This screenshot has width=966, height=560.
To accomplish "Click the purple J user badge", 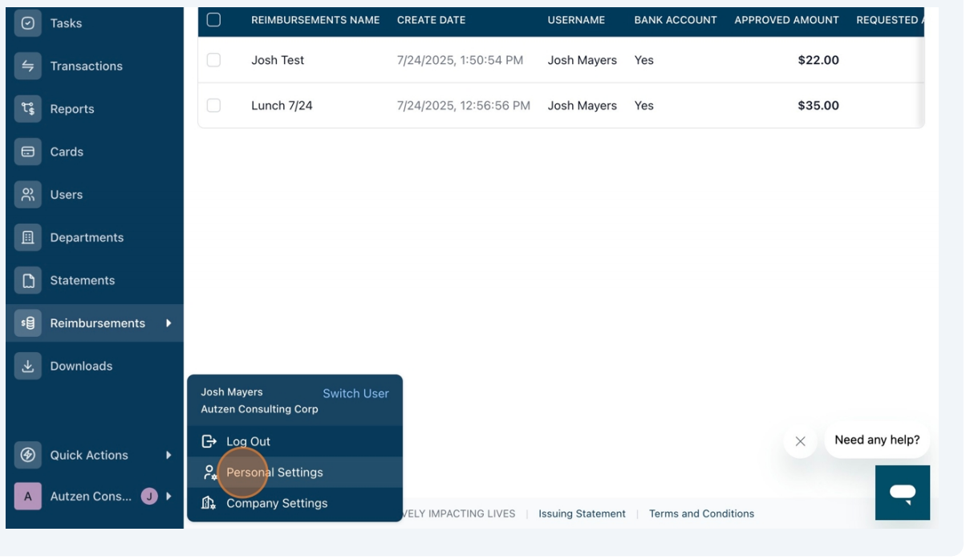I will click(x=149, y=497).
